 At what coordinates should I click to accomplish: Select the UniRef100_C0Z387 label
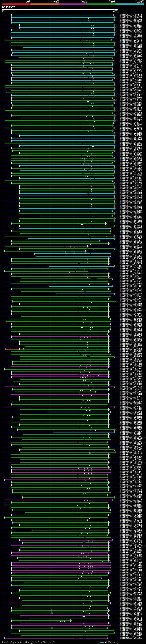tap(131, 294)
